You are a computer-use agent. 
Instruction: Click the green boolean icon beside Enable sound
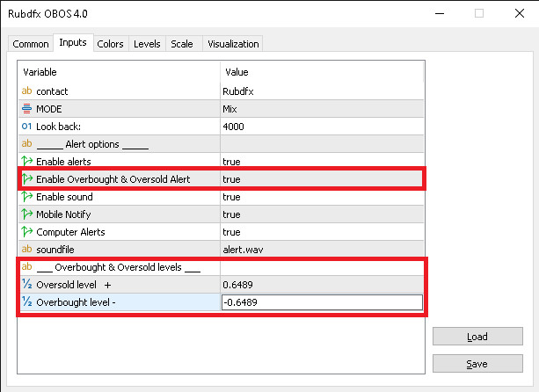26,196
